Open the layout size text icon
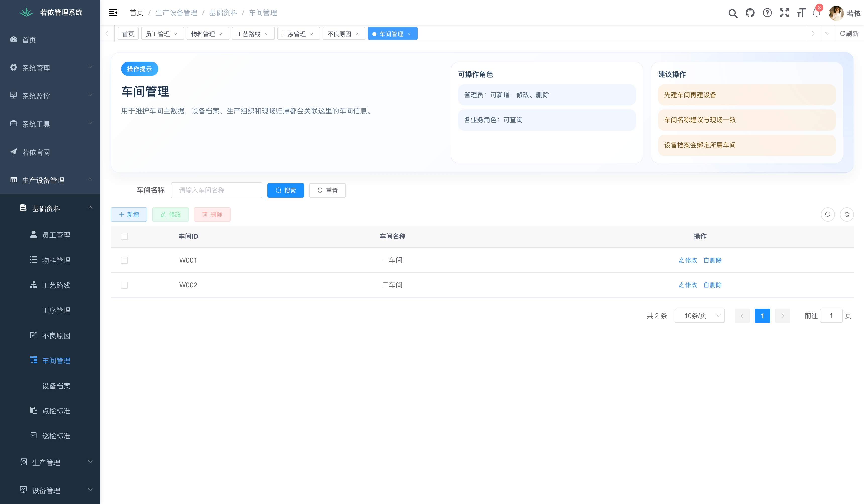Image resolution: width=864 pixels, height=504 pixels. 801,13
